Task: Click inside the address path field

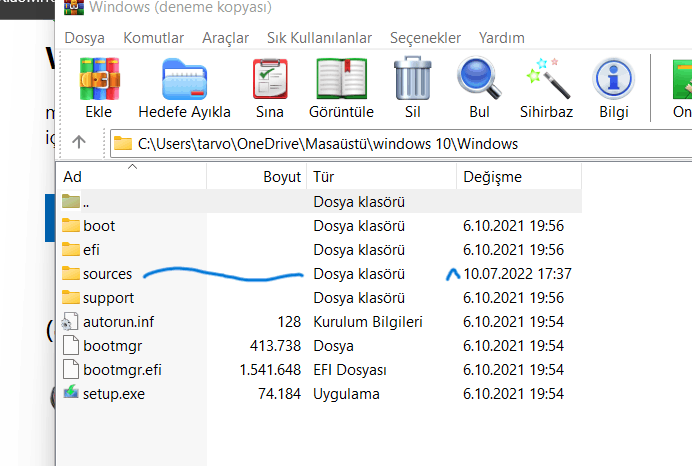Action: 400,143
